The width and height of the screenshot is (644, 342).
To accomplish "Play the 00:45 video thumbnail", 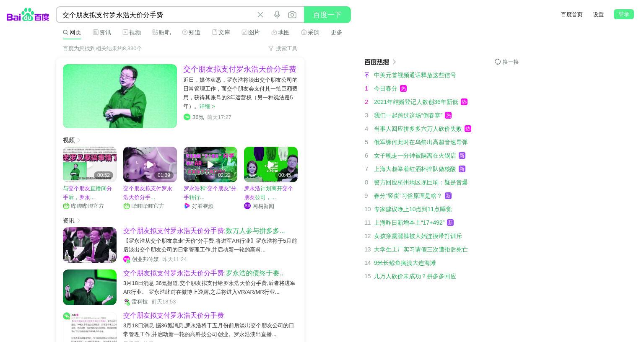I will point(271,164).
